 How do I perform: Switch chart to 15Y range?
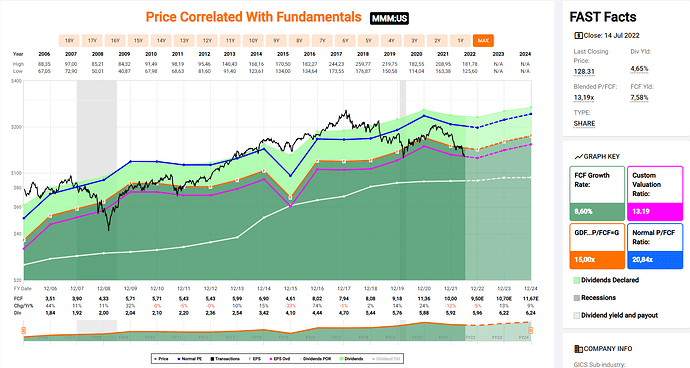pos(138,40)
